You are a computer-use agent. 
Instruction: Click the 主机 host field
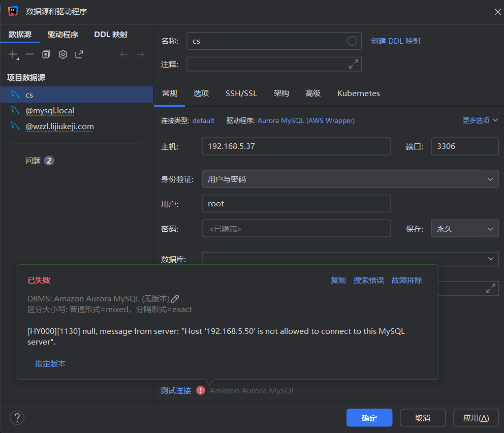pos(296,146)
